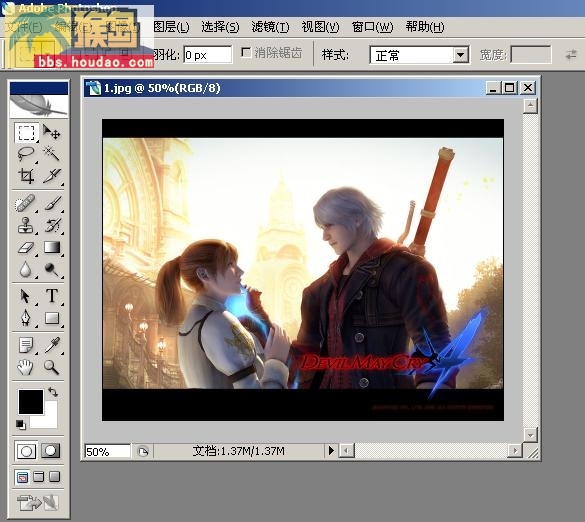Image resolution: width=585 pixels, height=522 pixels.
Task: Select the Dodge tool
Action: click(51, 269)
